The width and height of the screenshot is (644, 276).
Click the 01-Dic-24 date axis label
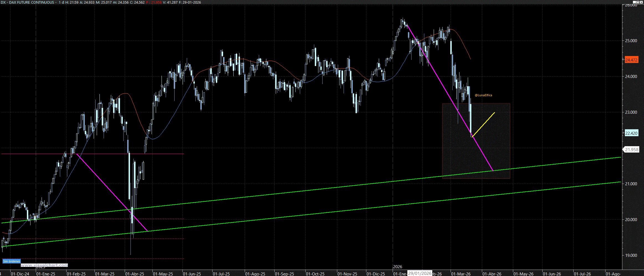tap(20, 274)
